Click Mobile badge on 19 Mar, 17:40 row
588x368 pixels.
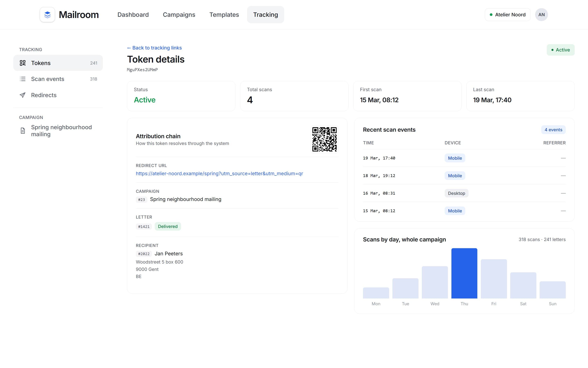click(x=455, y=158)
